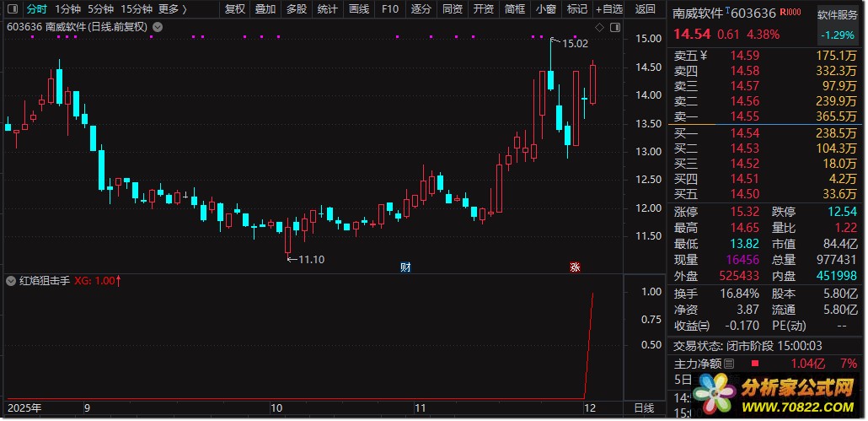Toggle the 小窗 small window mode
This screenshot has height=421, width=868.
coord(546,9)
